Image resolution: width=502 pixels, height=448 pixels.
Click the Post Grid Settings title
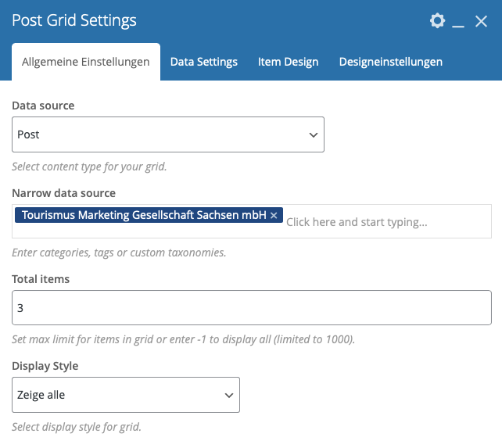[74, 20]
